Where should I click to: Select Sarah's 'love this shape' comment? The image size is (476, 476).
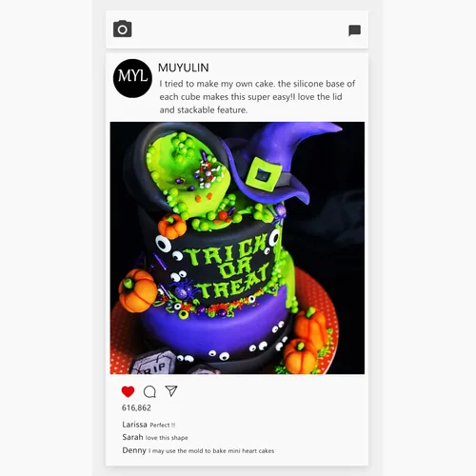click(167, 438)
